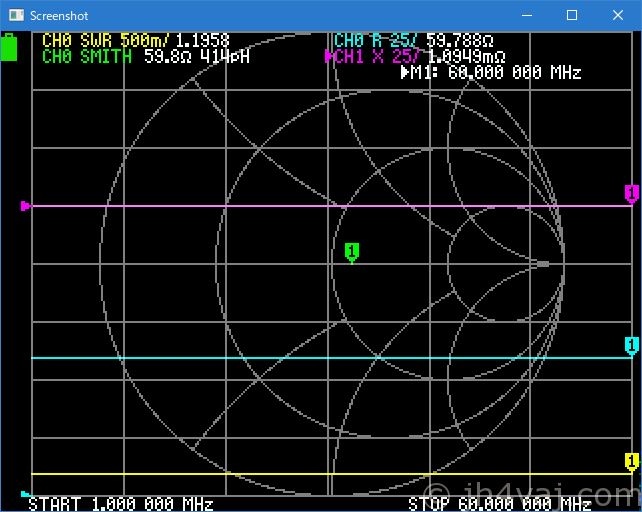Click the reactance value 1.0949mΩ
The height and width of the screenshot is (512, 642).
[x=466, y=57]
